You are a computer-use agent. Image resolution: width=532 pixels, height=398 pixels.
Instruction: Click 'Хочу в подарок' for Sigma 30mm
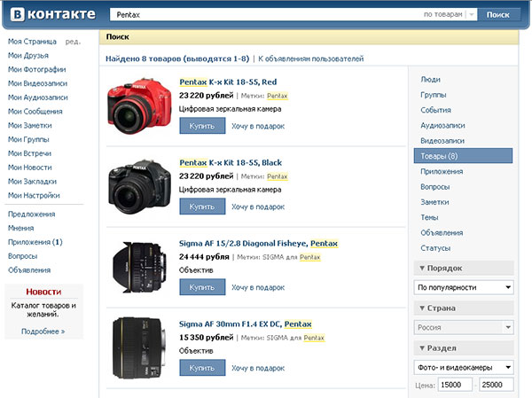[x=258, y=368]
